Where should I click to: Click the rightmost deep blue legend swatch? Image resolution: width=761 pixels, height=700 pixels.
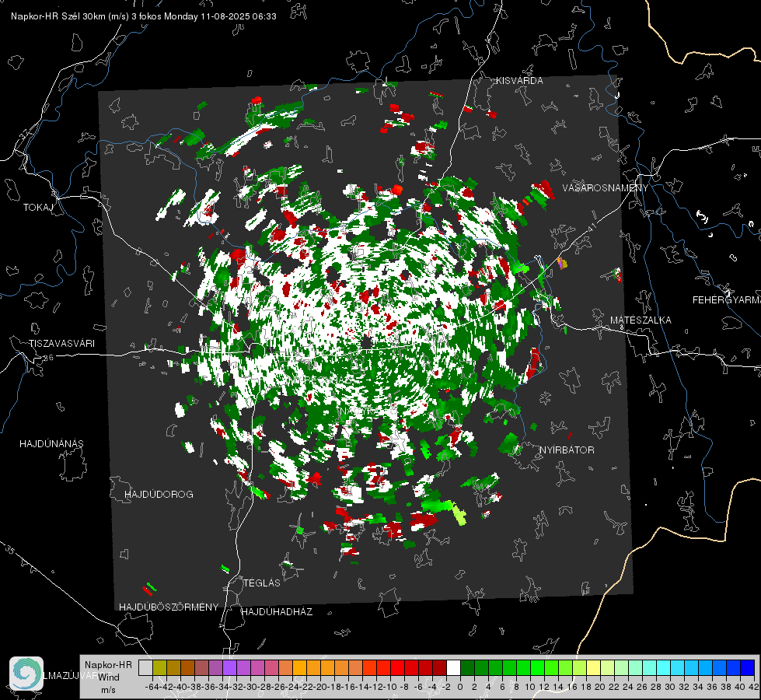[x=748, y=668]
